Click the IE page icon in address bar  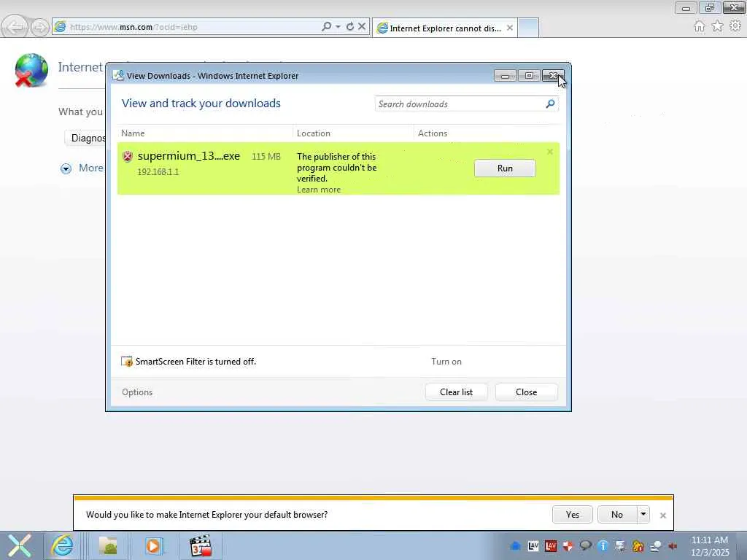pyautogui.click(x=60, y=27)
